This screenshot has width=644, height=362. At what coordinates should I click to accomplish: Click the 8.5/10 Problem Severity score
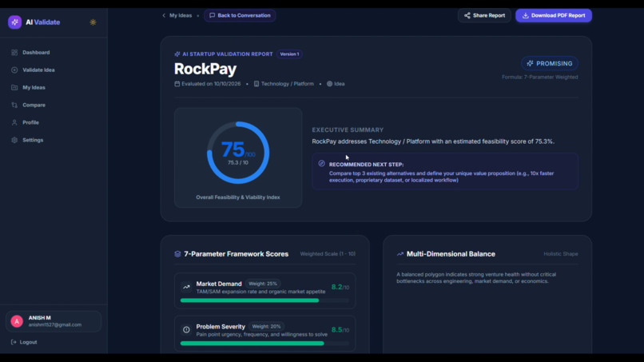(340, 330)
